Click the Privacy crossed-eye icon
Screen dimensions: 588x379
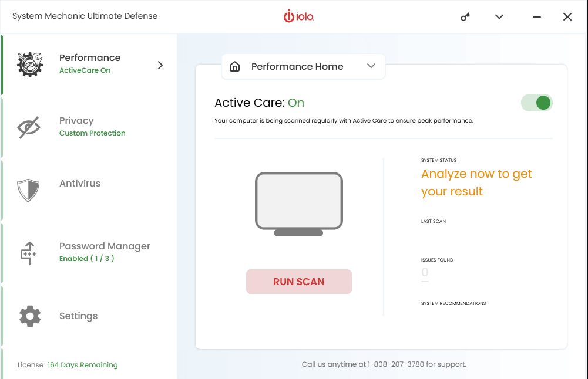(29, 127)
